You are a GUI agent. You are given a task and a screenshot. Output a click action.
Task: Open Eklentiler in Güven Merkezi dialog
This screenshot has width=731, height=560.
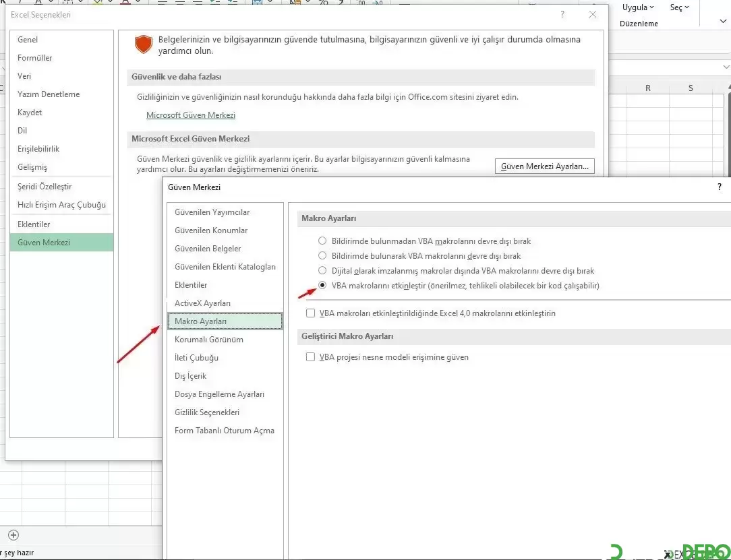point(225,284)
